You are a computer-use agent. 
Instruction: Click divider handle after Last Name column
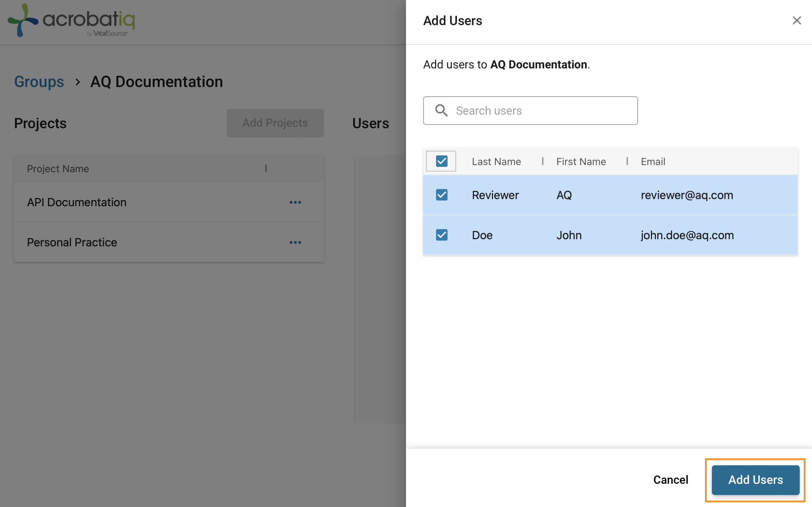543,161
